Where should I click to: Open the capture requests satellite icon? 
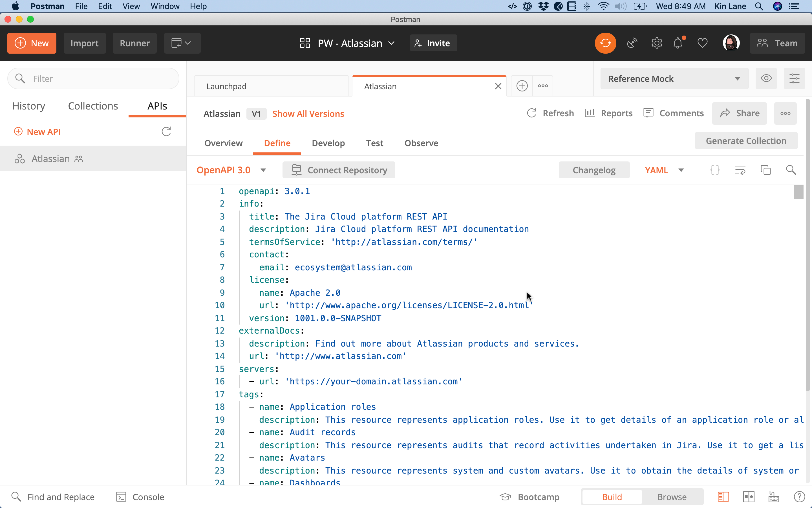click(632, 43)
